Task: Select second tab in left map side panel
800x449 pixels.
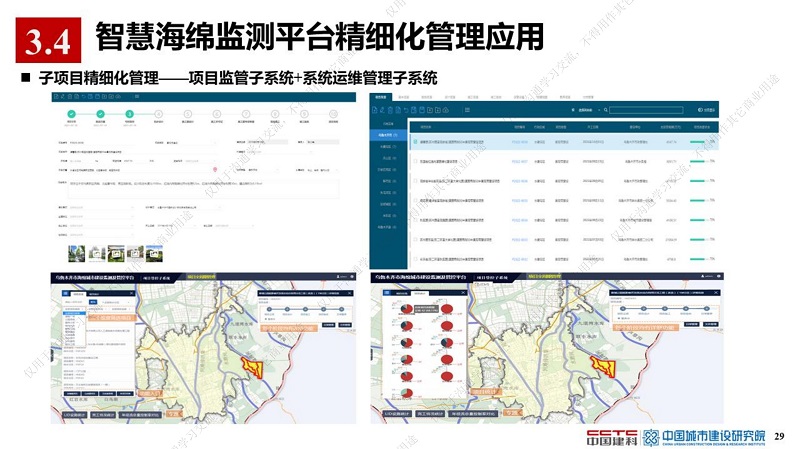Action: pyautogui.click(x=93, y=294)
